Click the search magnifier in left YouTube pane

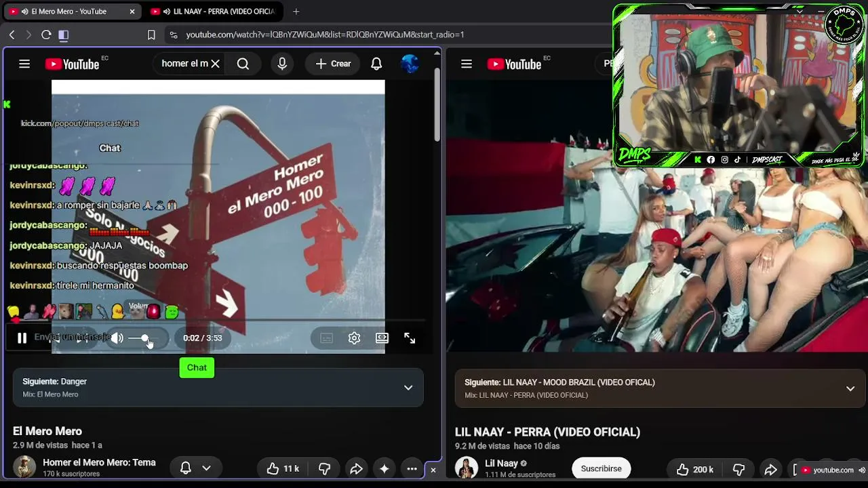(243, 64)
